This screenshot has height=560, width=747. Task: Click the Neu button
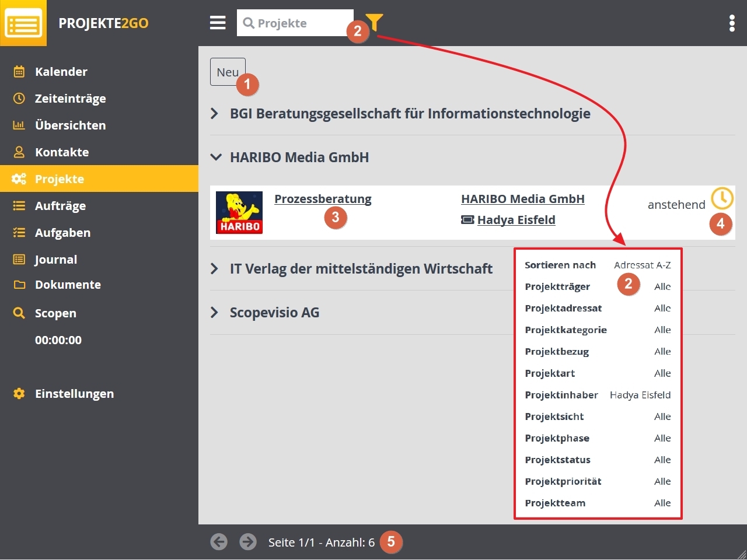pyautogui.click(x=228, y=72)
